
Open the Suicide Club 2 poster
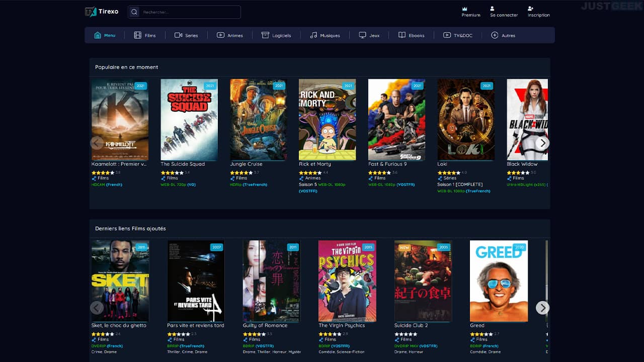pyautogui.click(x=423, y=281)
